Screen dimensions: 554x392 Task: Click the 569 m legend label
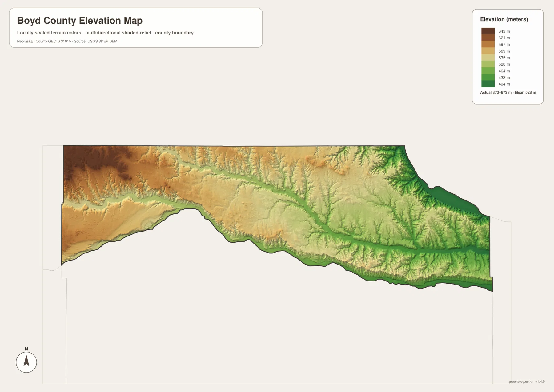504,51
